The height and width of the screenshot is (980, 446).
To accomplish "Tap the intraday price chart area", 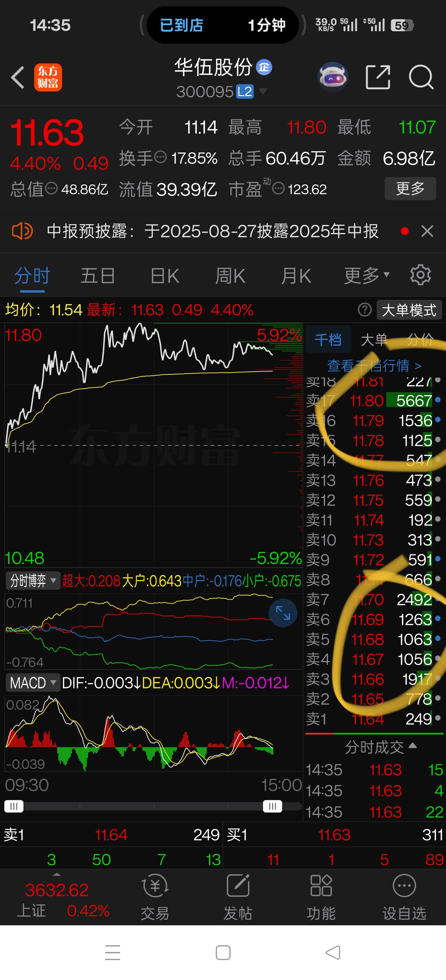I will point(154,445).
